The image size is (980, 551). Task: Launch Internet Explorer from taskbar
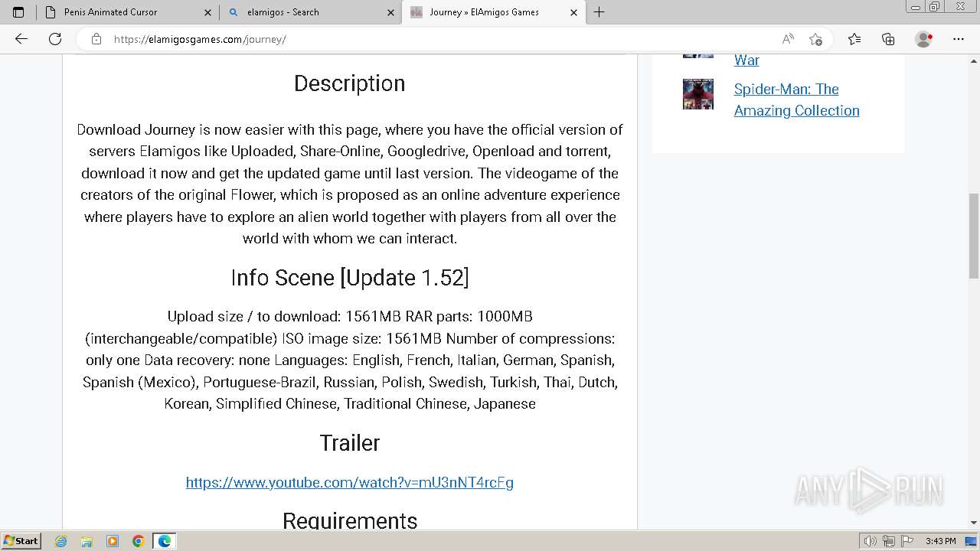[x=61, y=541]
